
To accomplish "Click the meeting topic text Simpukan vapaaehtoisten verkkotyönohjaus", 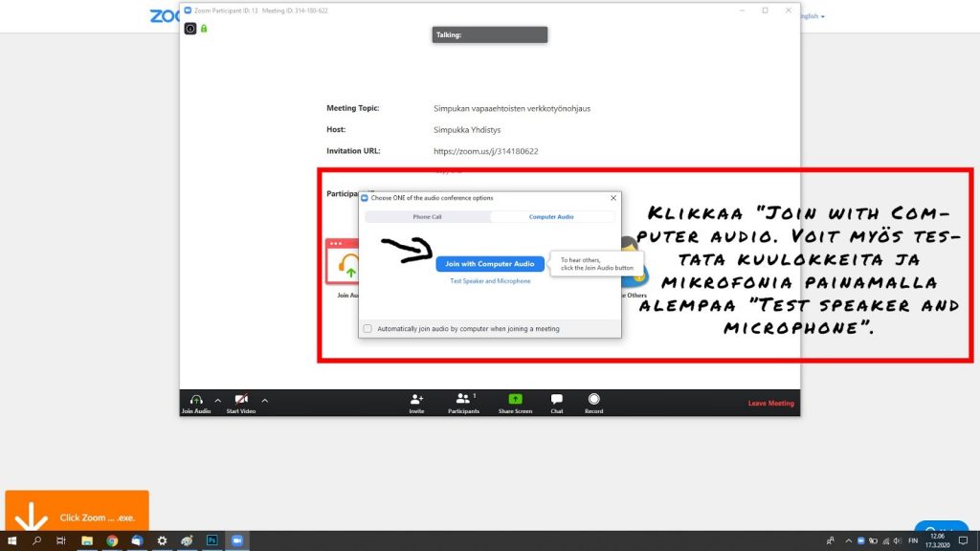I will (512, 109).
